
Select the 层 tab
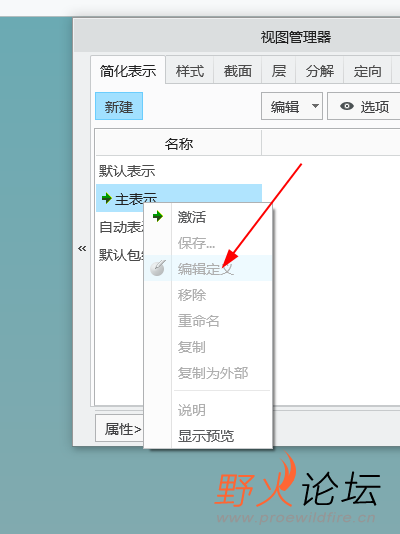[278, 71]
